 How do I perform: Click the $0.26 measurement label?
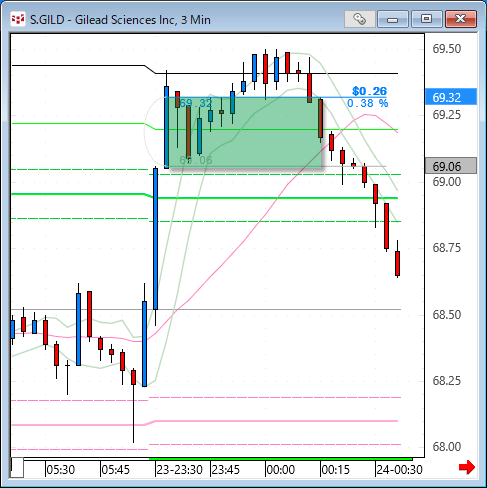pyautogui.click(x=370, y=91)
